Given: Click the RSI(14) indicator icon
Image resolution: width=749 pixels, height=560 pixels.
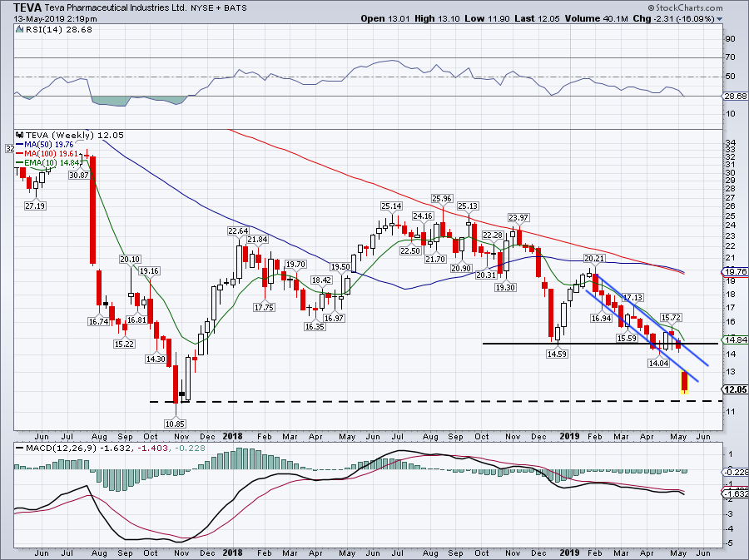Looking at the screenshot, I should click(19, 30).
